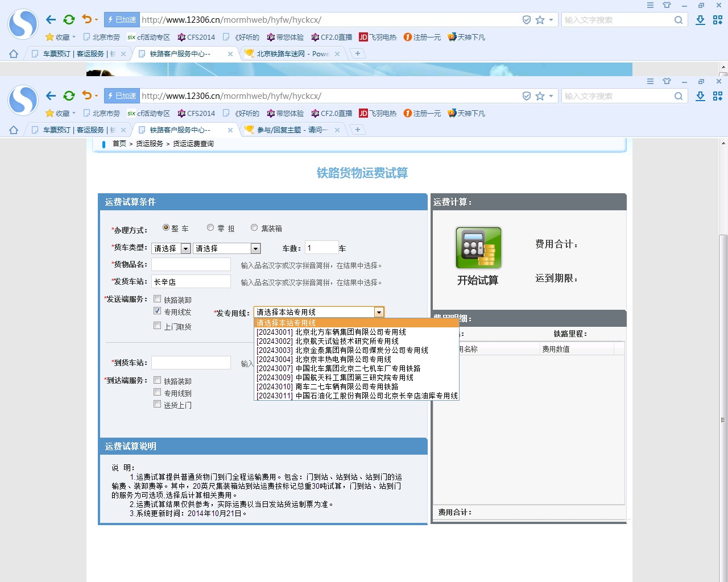This screenshot has width=728, height=582.
Task: Click skin shirt icon in back window title bar
Action: 667,5
